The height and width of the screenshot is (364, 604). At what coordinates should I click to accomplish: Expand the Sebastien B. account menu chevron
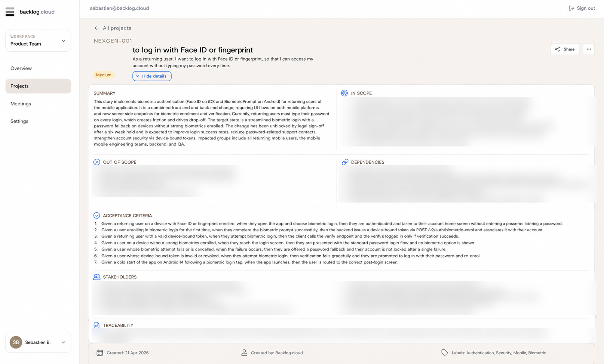64,342
